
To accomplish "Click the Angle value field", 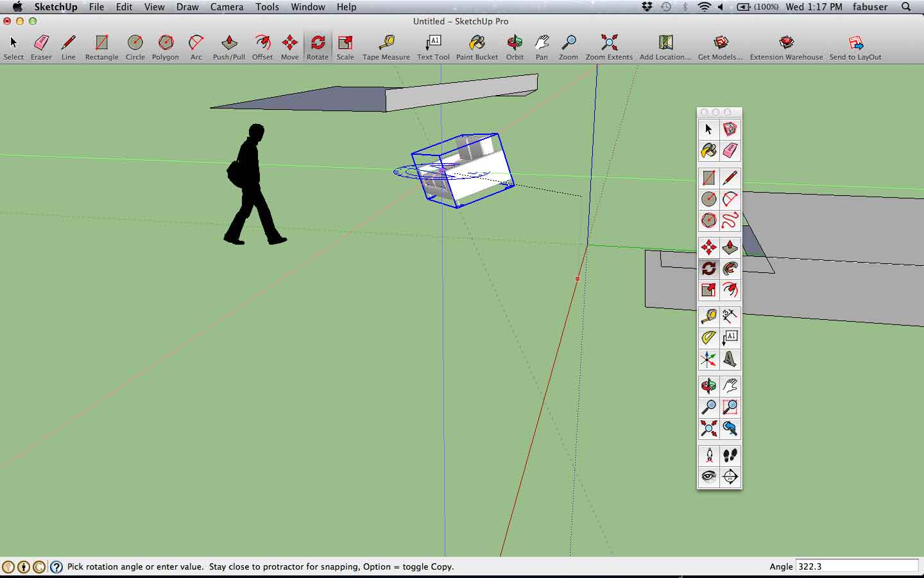I will click(x=857, y=566).
